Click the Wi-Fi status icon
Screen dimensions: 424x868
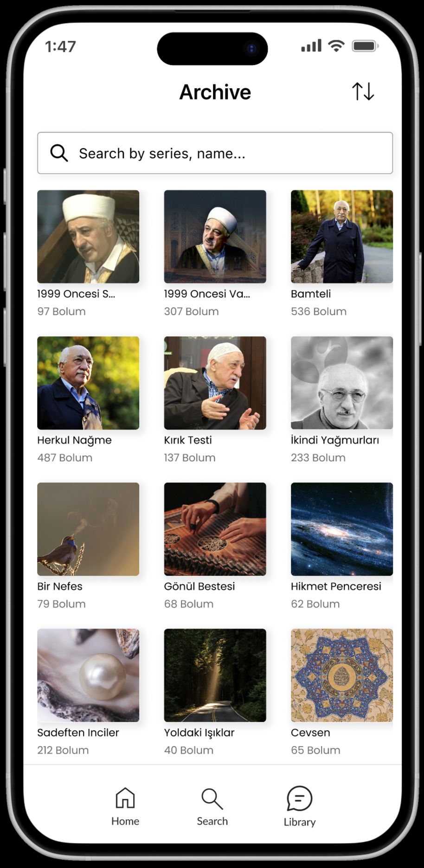coord(336,45)
